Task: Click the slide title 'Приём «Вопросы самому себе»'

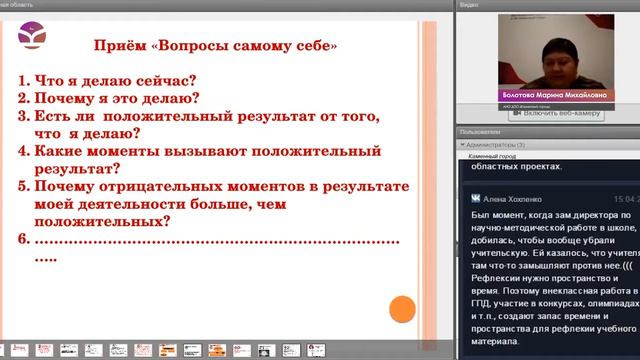Action: (x=216, y=45)
